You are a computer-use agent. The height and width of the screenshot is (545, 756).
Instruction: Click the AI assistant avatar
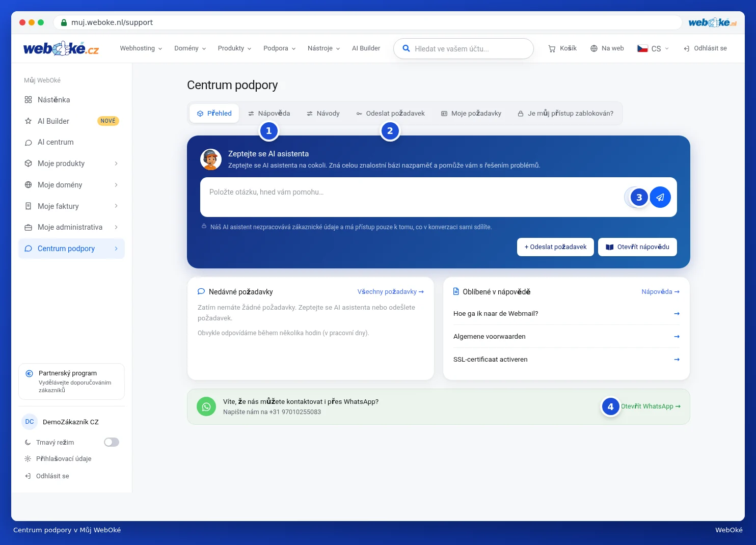click(211, 159)
